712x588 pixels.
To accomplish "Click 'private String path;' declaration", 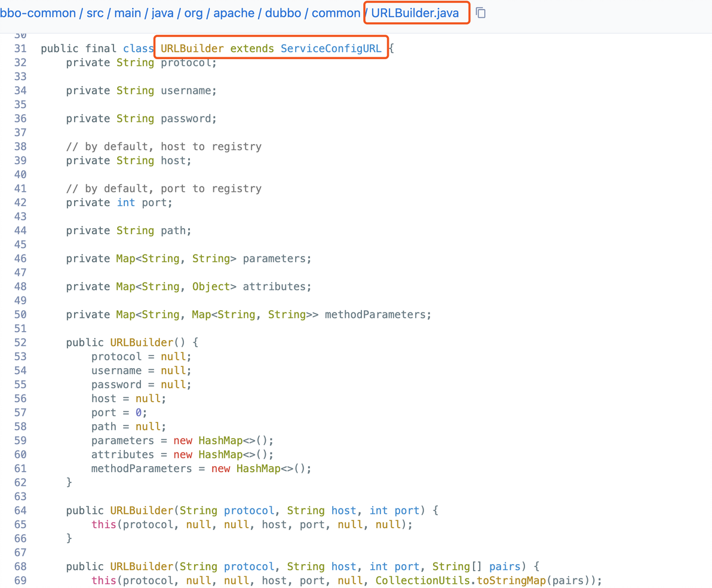I will tap(128, 231).
